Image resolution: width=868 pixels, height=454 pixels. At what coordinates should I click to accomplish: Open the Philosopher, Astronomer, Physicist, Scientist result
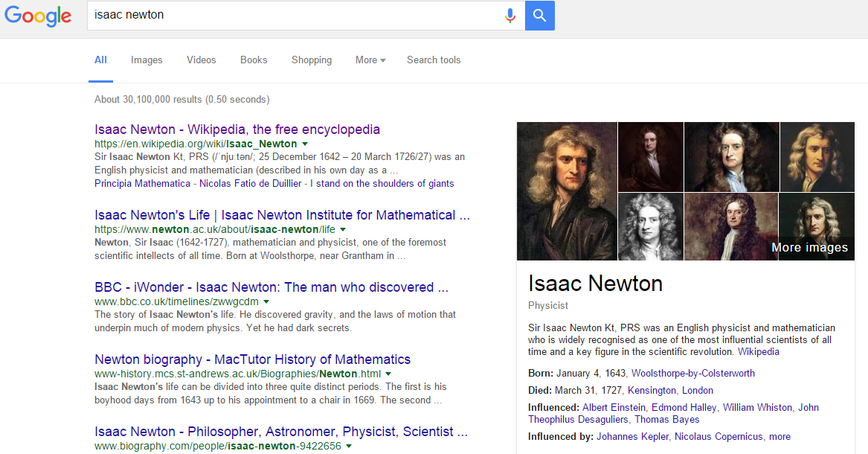point(281,432)
